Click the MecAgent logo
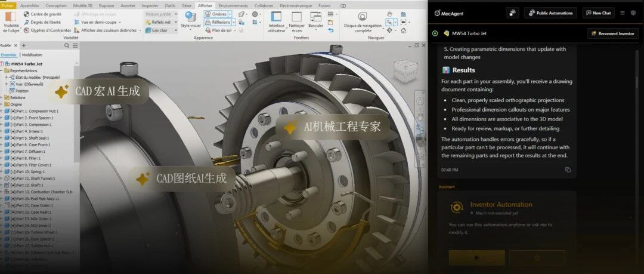 (x=448, y=13)
